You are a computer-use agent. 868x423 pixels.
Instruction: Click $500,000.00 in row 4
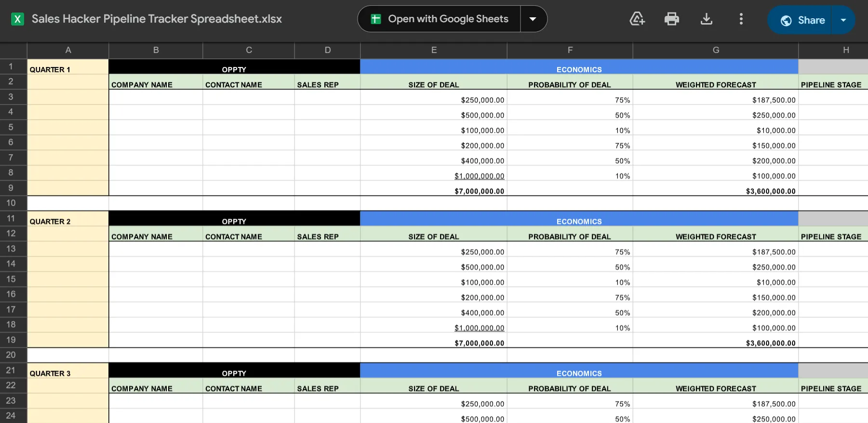point(434,112)
